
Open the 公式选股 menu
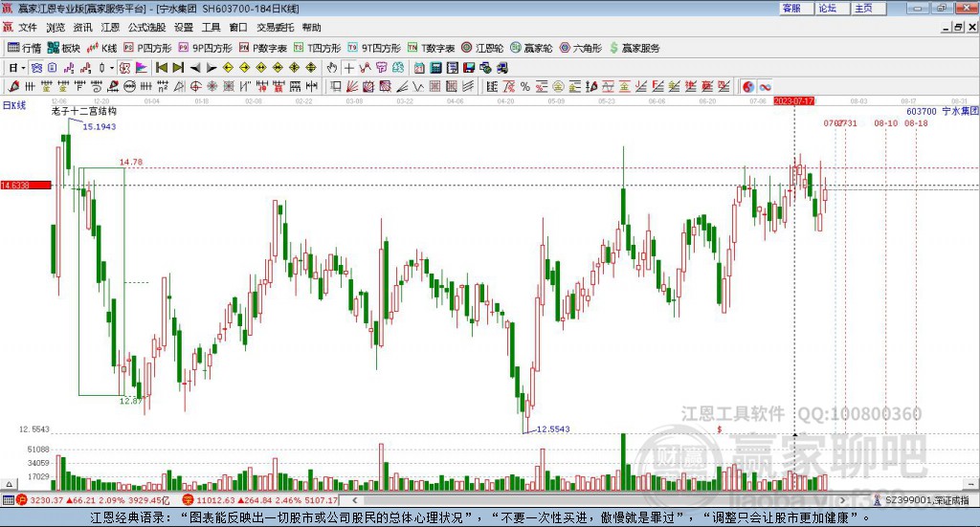click(x=146, y=28)
